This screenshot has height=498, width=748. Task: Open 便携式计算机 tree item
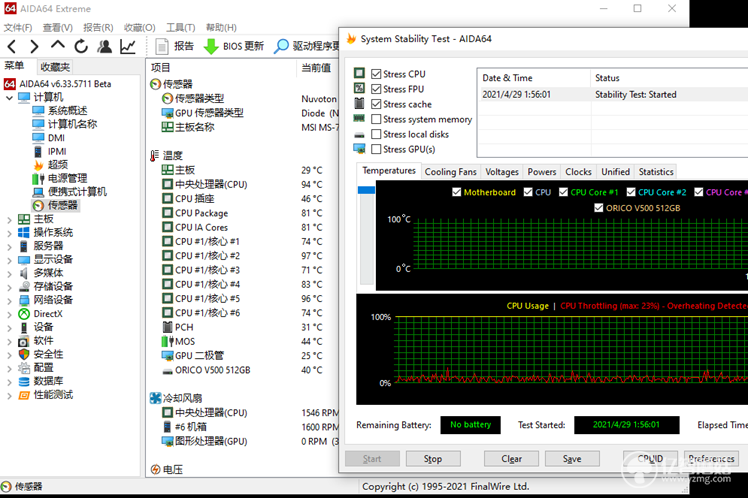(x=77, y=192)
